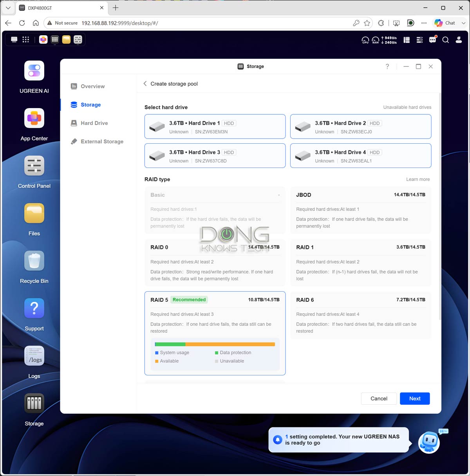470x476 pixels.
Task: Open the widgets panel icon in NAS taskbar
Action: [407, 40]
